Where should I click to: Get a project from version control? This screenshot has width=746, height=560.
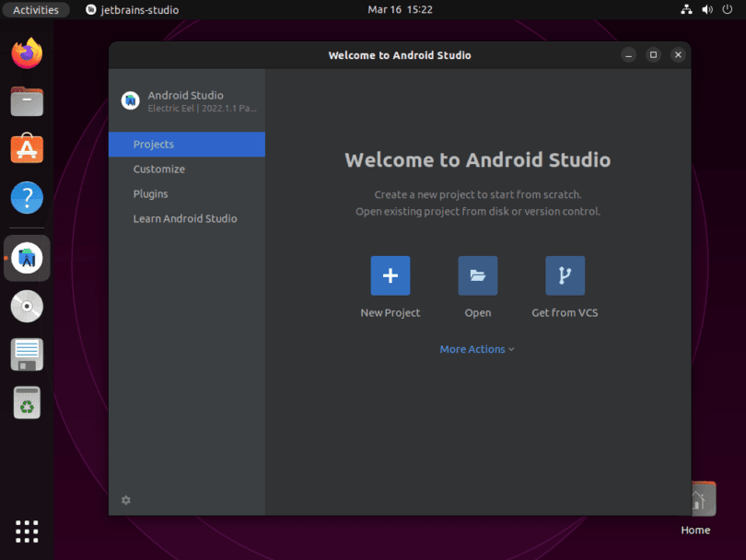click(565, 275)
